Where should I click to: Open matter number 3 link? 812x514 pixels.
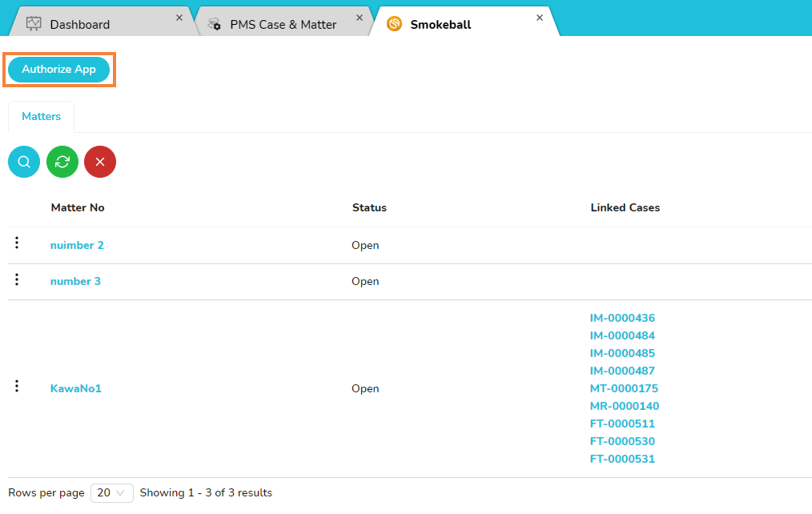click(75, 282)
